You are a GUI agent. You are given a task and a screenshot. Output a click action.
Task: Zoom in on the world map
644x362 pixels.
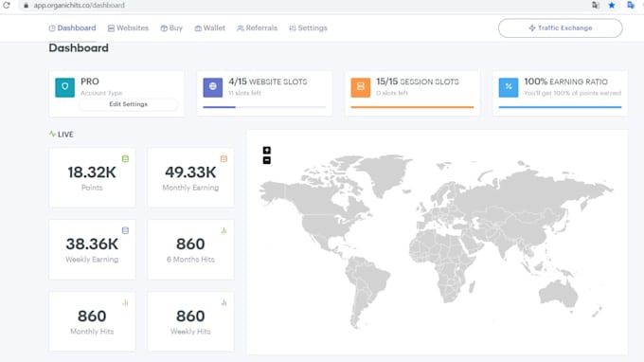click(266, 151)
